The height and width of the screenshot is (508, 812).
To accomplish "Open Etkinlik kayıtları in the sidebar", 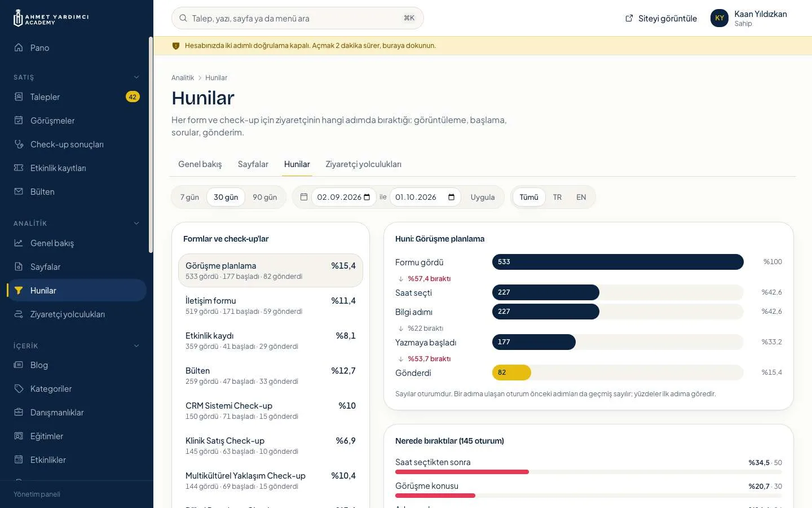I will (x=77, y=168).
